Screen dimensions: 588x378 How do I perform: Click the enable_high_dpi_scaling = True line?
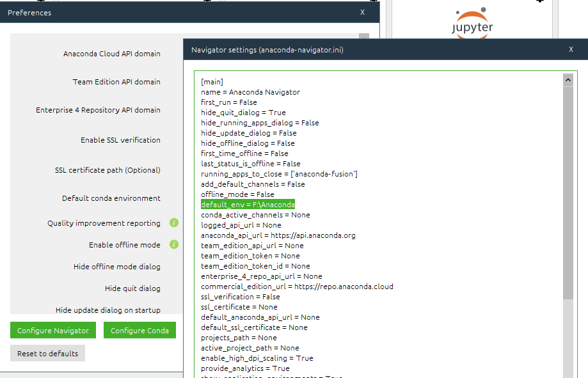(x=257, y=358)
